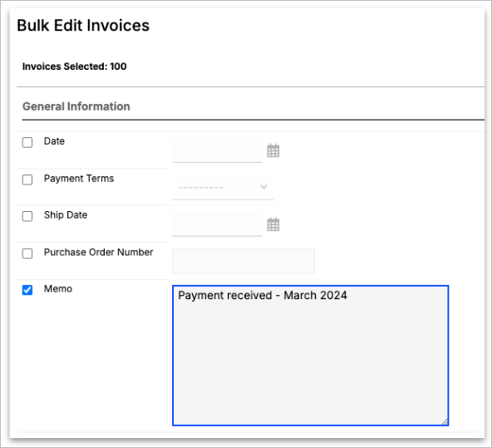Focus the Date input field
Screen dimensions: 492x448
pyautogui.click(x=217, y=150)
